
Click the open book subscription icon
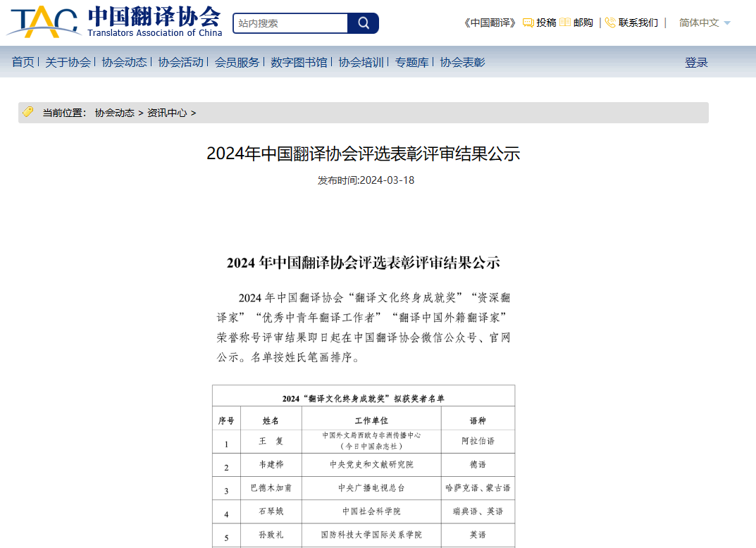(x=565, y=23)
